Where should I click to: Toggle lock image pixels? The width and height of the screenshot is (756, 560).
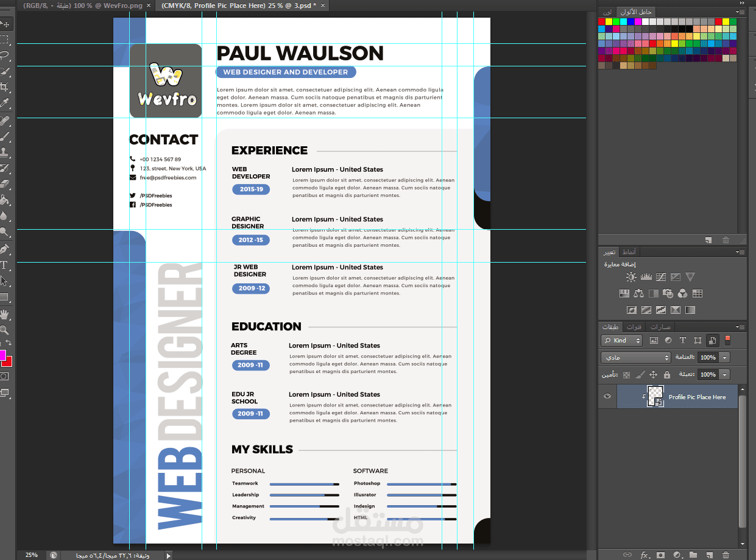pos(640,375)
